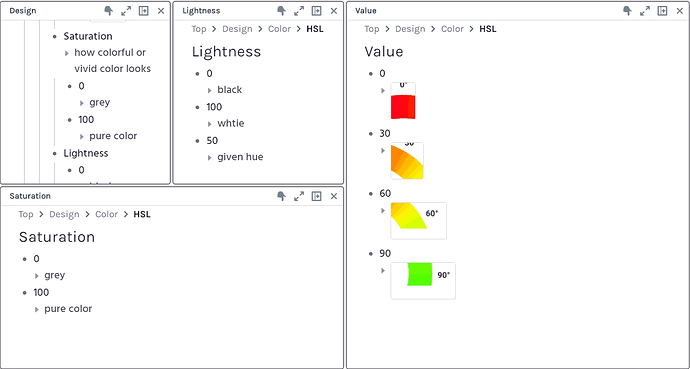
Task: Open Value panel in main view
Action: [x=662, y=11]
